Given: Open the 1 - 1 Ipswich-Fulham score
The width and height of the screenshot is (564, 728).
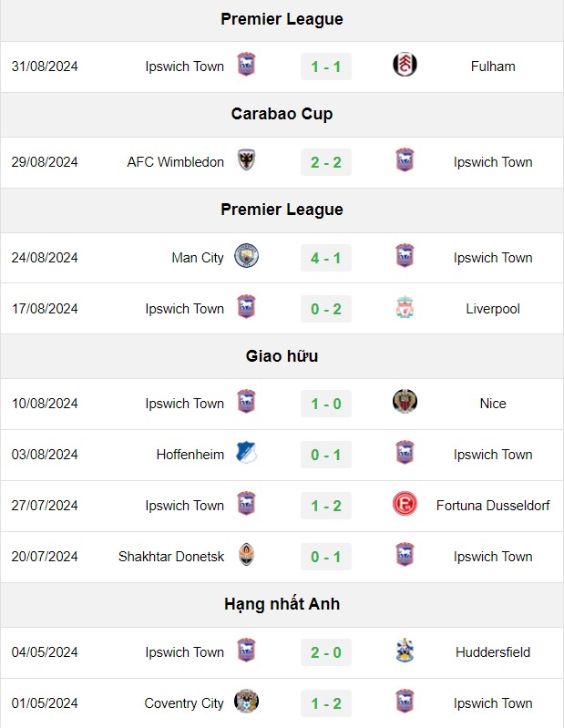Looking at the screenshot, I should point(326,67).
